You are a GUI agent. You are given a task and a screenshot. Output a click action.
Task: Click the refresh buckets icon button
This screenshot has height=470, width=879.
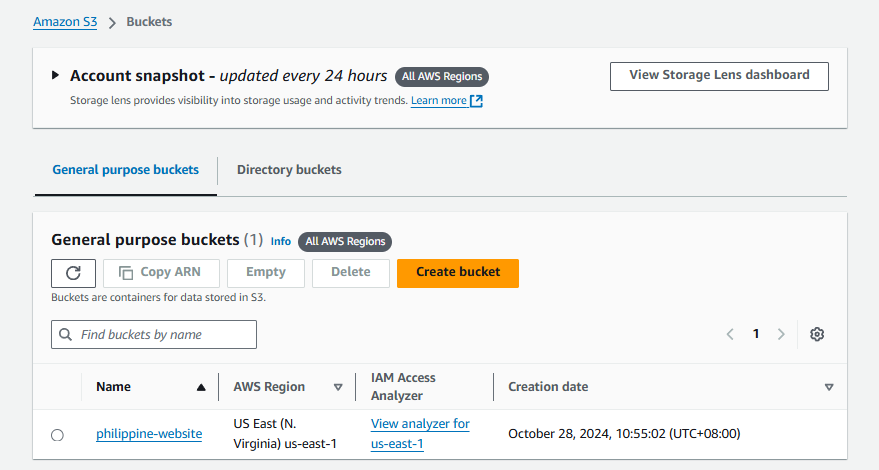click(73, 273)
